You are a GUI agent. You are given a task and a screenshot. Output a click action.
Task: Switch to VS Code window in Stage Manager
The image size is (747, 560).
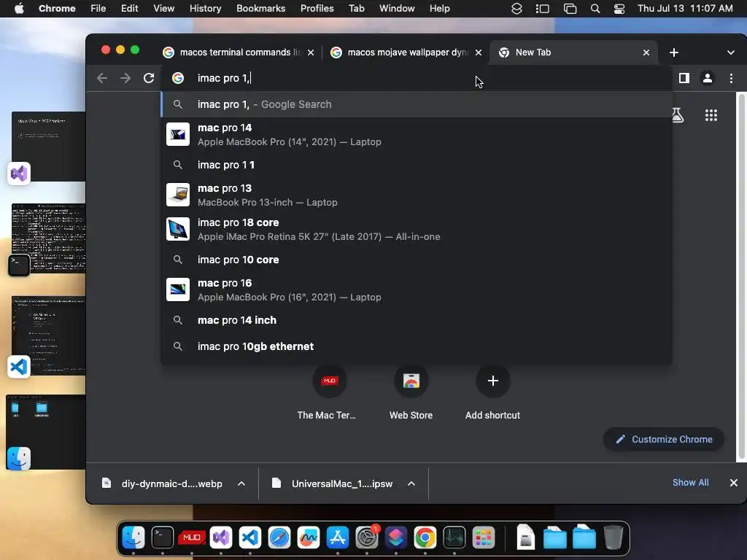tap(49, 335)
